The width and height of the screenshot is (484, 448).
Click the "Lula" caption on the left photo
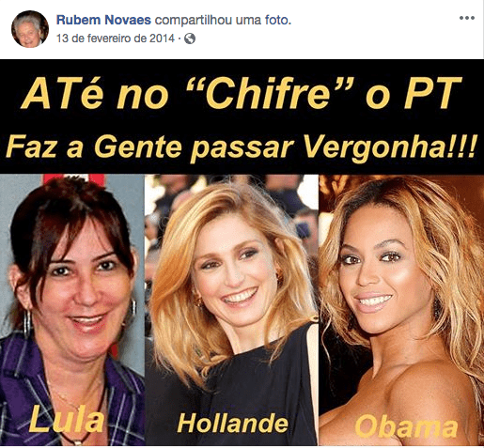click(x=67, y=420)
